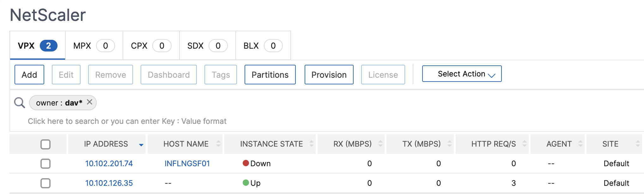Click the search filter input field
This screenshot has width=644, height=194.
click(x=127, y=121)
